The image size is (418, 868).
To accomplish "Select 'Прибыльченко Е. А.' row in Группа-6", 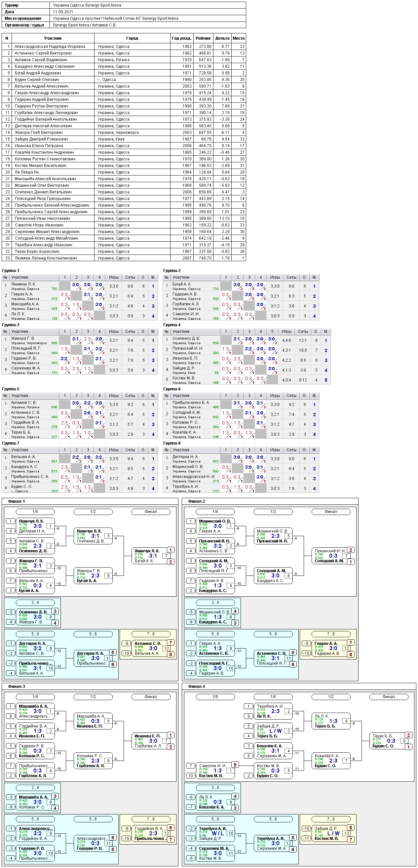I will 241,405.
